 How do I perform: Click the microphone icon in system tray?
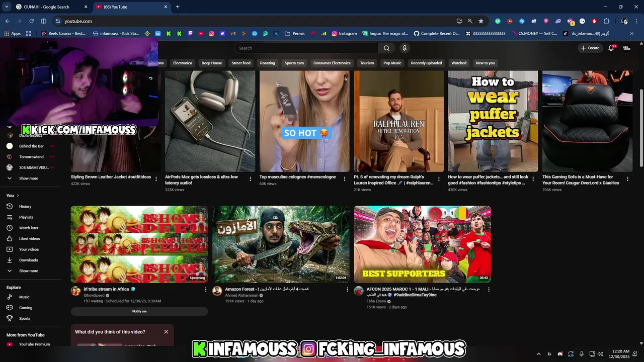(582, 354)
